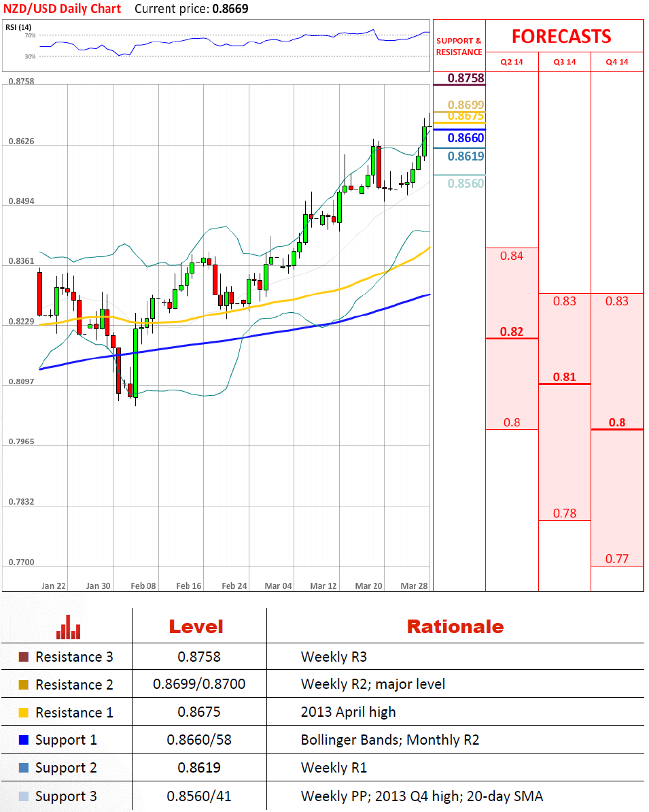The image size is (649, 812).
Task: Click the Support 1 row label
Action: point(66,740)
